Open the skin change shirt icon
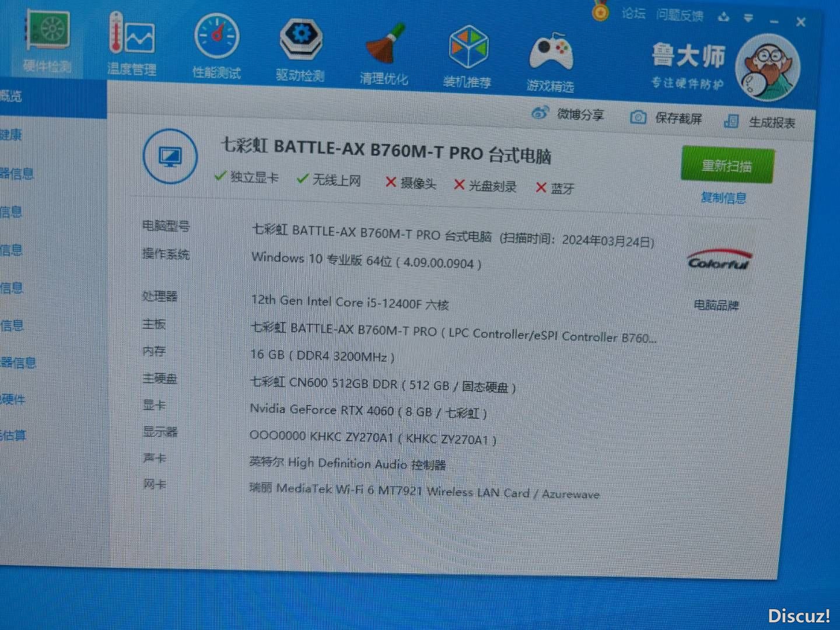This screenshot has width=840, height=630. tap(724, 17)
